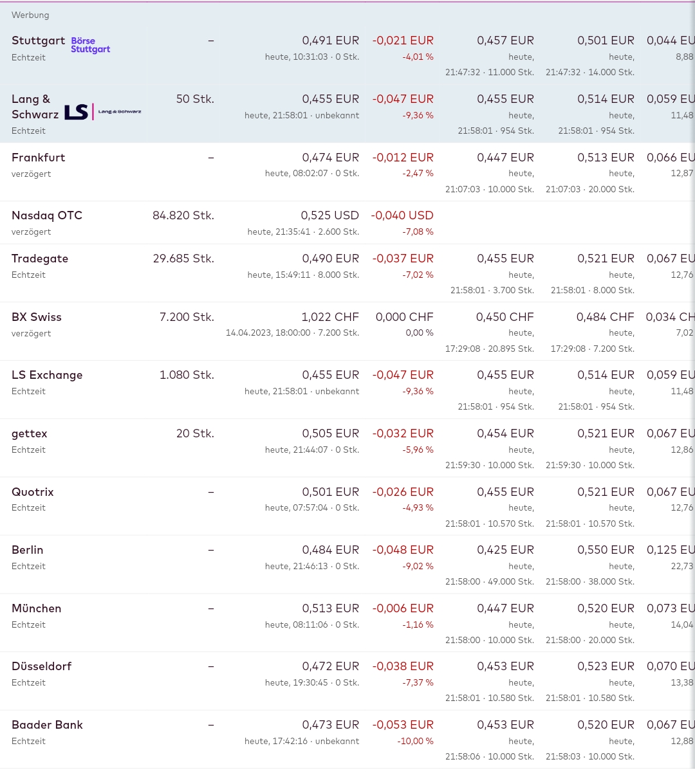Select the Tradegate exchange row

pos(40,259)
